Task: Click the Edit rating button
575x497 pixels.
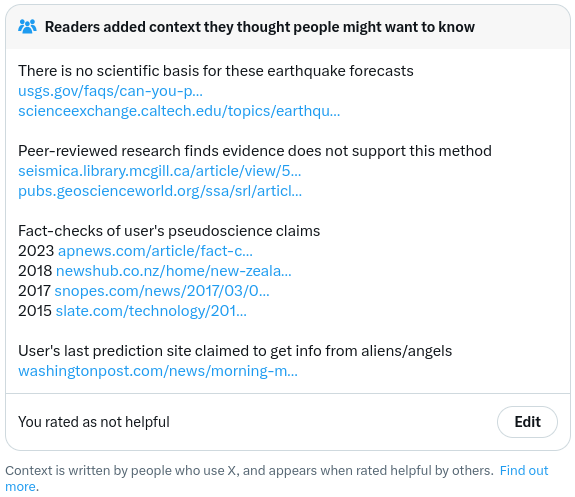Action: coord(527,422)
